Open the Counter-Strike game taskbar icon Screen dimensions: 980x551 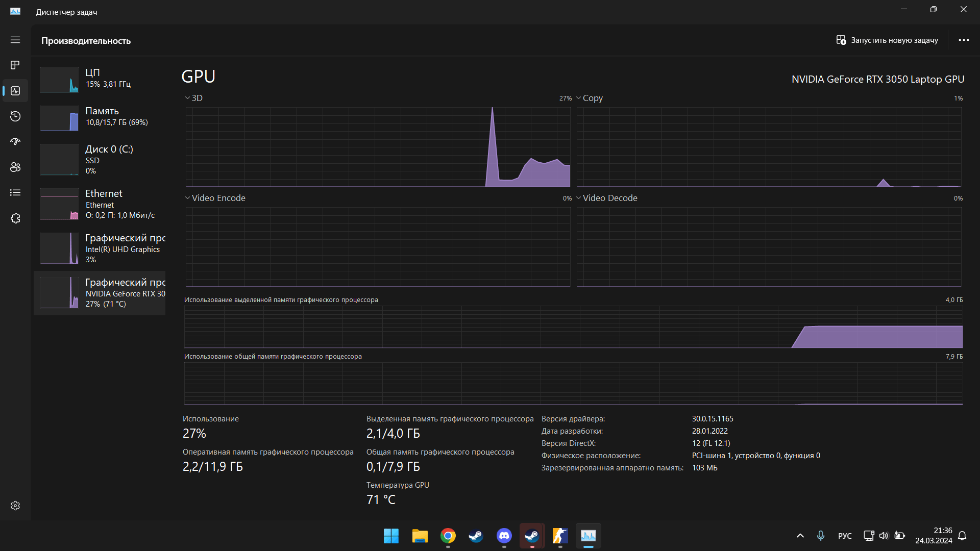point(560,536)
